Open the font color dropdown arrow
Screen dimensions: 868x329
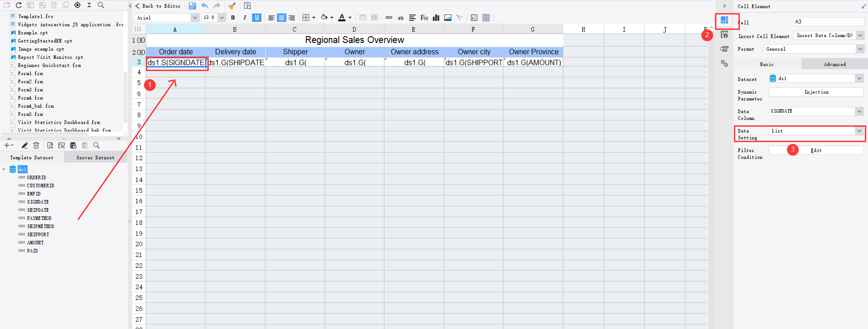pyautogui.click(x=350, y=18)
